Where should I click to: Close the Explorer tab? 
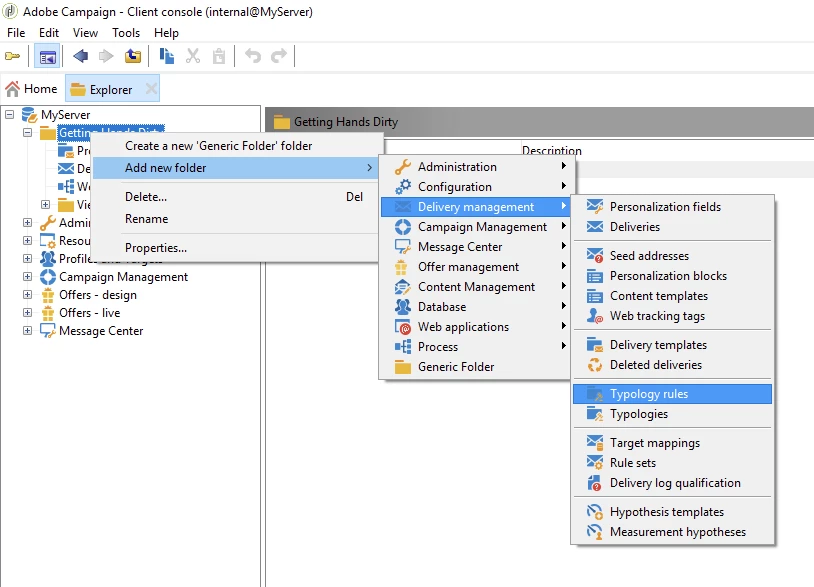point(151,89)
